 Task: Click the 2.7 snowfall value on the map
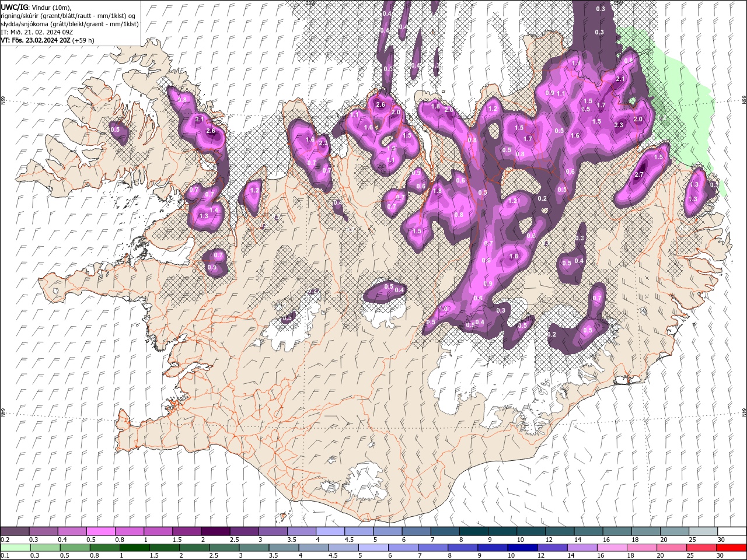click(638, 174)
